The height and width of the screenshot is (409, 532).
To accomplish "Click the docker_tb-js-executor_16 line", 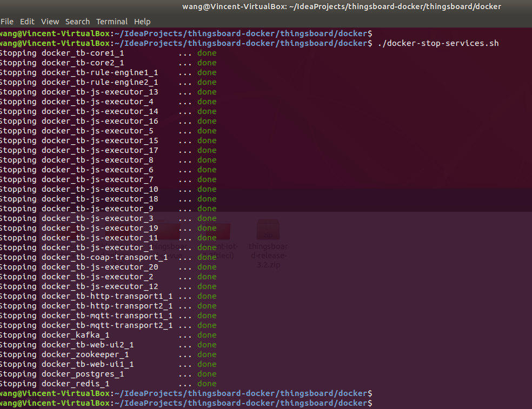I will 108,121.
